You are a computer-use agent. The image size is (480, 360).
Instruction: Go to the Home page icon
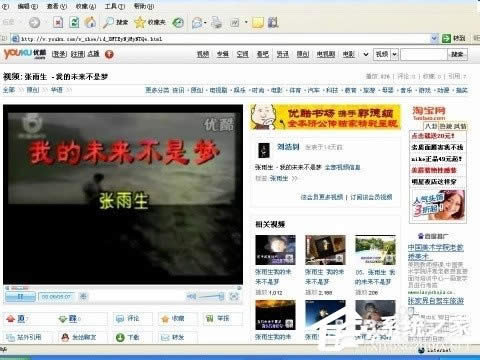pos(90,22)
